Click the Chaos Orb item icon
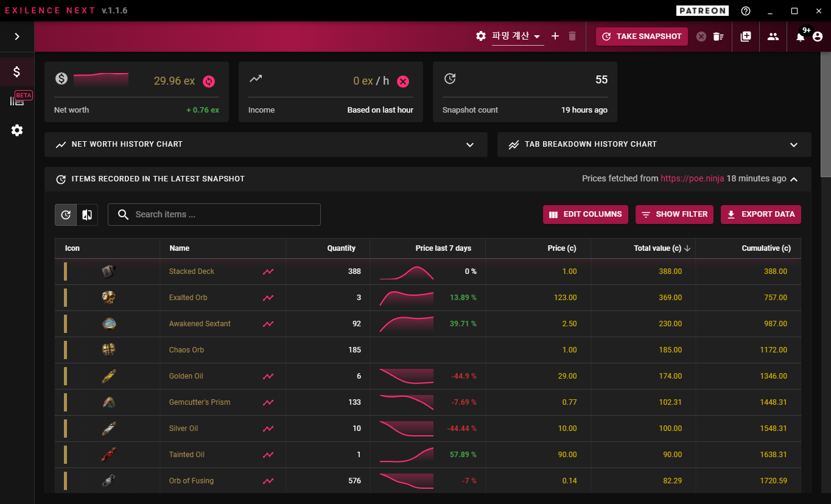831x504 pixels. 108,350
